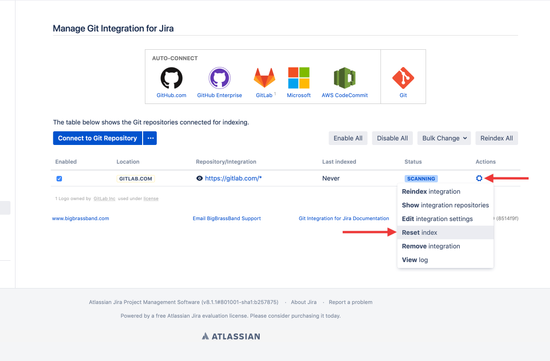Click Connect to Git Repository button
The width and height of the screenshot is (550, 361).
98,138
